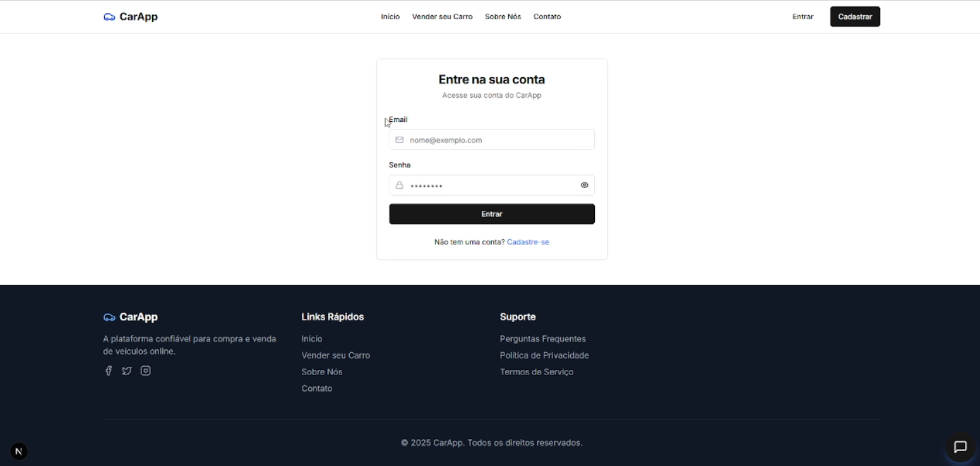
Task: Click the Senha field label
Action: point(400,165)
